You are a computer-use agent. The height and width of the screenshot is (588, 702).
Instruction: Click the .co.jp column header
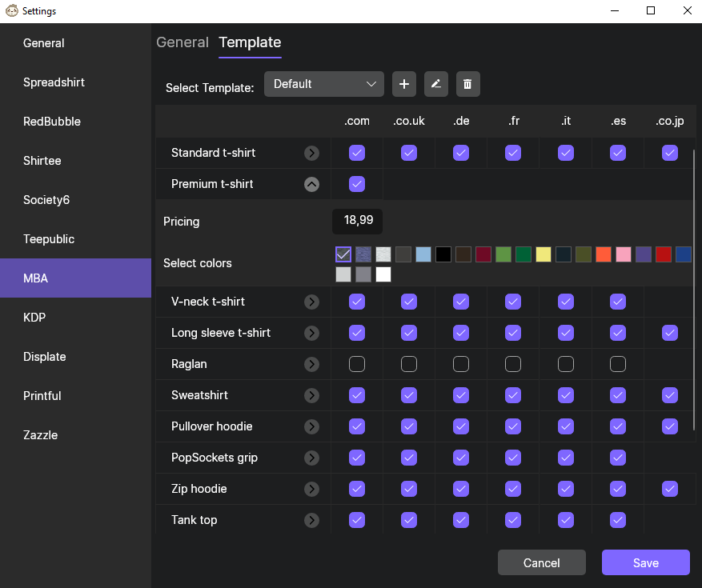(x=670, y=122)
